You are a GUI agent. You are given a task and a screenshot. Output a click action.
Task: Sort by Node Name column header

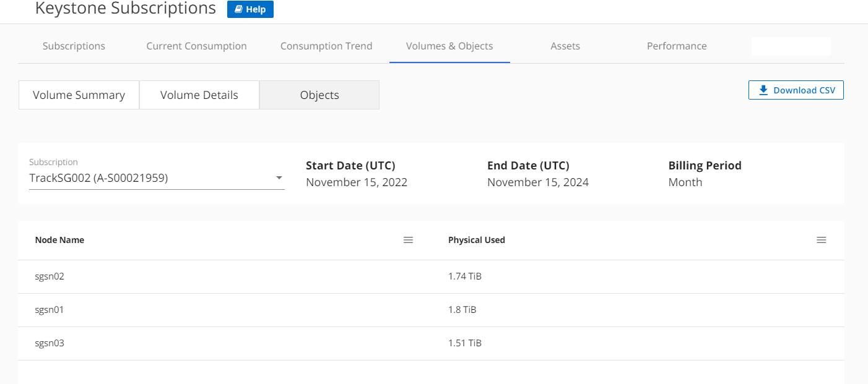pyautogui.click(x=59, y=240)
